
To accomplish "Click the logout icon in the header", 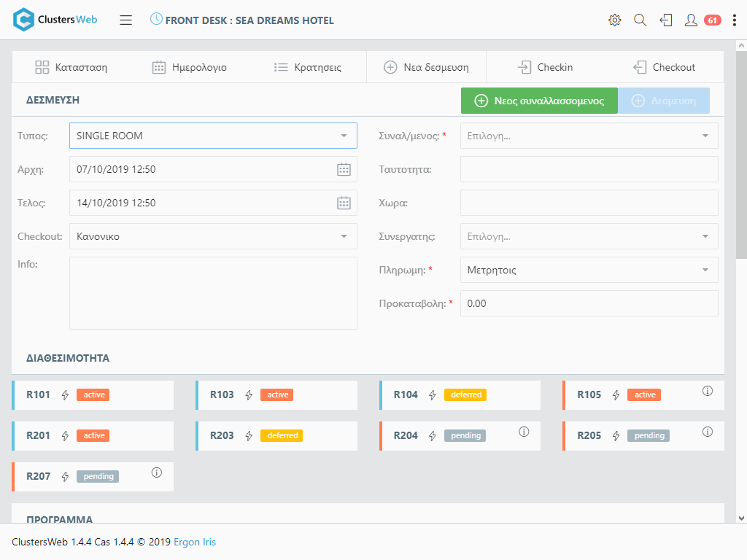I will pos(665,20).
